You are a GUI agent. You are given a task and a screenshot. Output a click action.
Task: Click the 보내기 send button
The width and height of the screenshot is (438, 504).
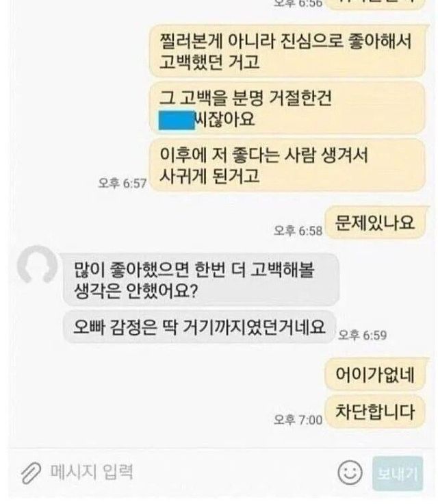click(x=398, y=473)
